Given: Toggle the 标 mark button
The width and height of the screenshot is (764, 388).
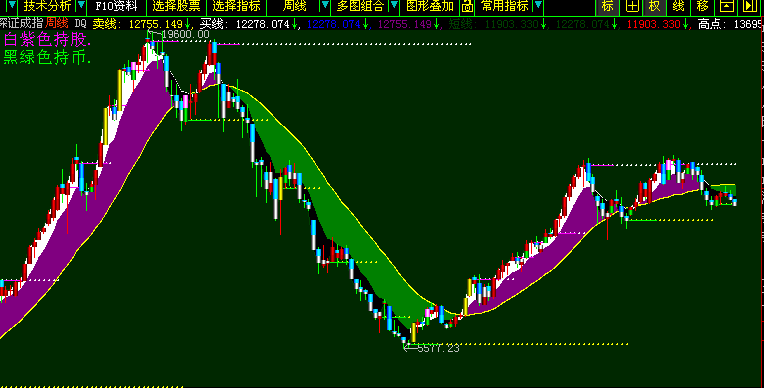Looking at the screenshot, I should [607, 7].
